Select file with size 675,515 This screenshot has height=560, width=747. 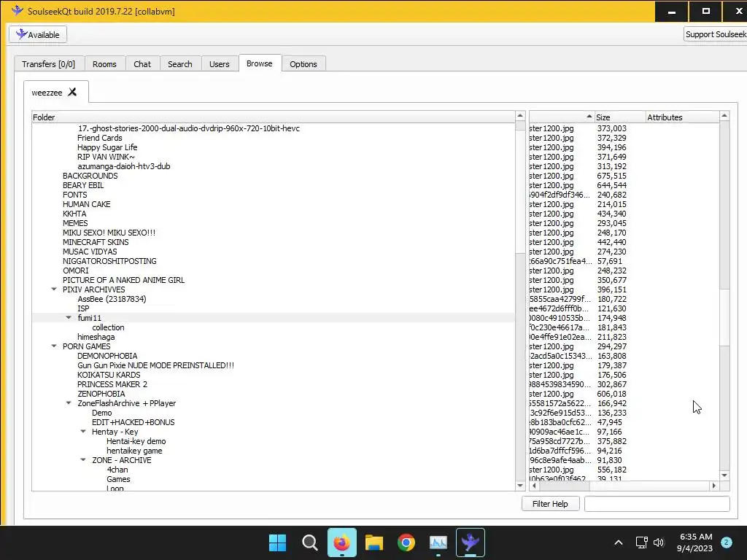click(624, 176)
